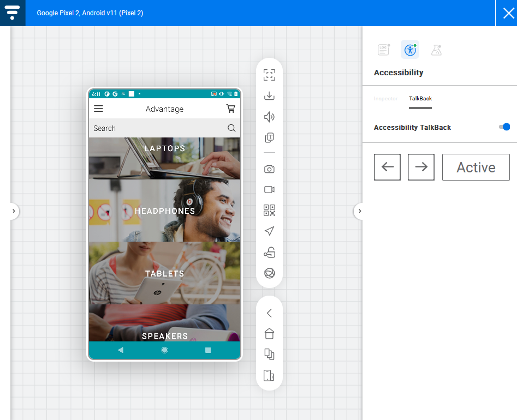Image resolution: width=517 pixels, height=420 pixels.
Task: Select the TalkBack tab
Action: 420,99
